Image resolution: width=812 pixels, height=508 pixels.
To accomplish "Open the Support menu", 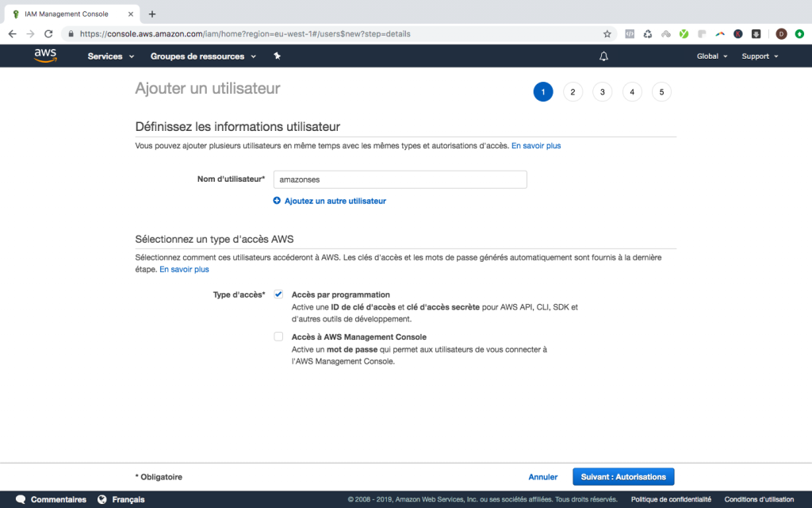I will click(760, 56).
